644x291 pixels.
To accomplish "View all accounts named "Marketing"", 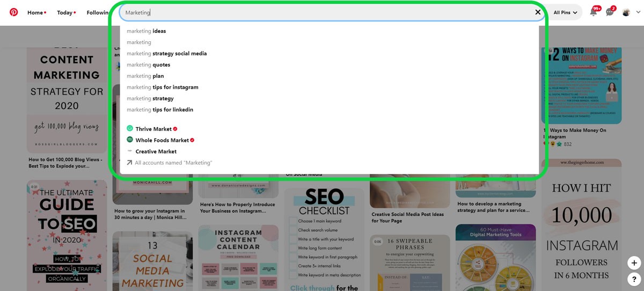I will pos(173,163).
